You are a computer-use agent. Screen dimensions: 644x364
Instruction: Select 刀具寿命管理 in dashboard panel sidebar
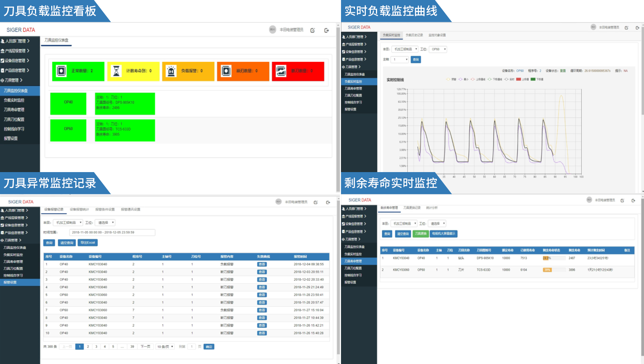click(14, 110)
